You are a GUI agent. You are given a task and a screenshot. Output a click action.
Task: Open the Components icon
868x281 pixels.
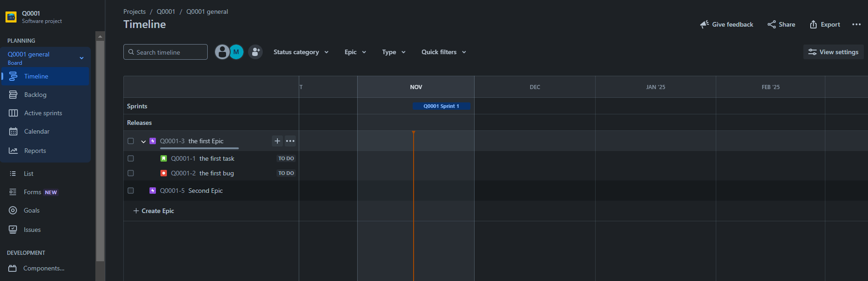(x=12, y=268)
